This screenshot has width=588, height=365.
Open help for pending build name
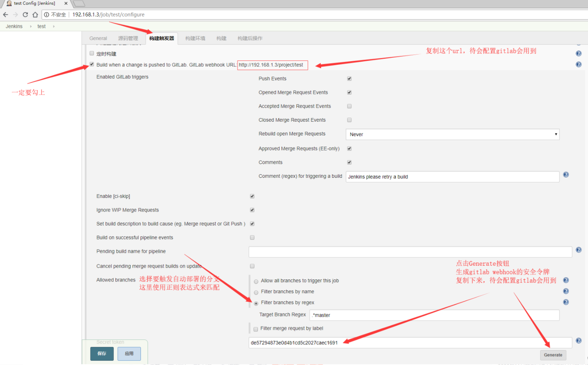[579, 250]
